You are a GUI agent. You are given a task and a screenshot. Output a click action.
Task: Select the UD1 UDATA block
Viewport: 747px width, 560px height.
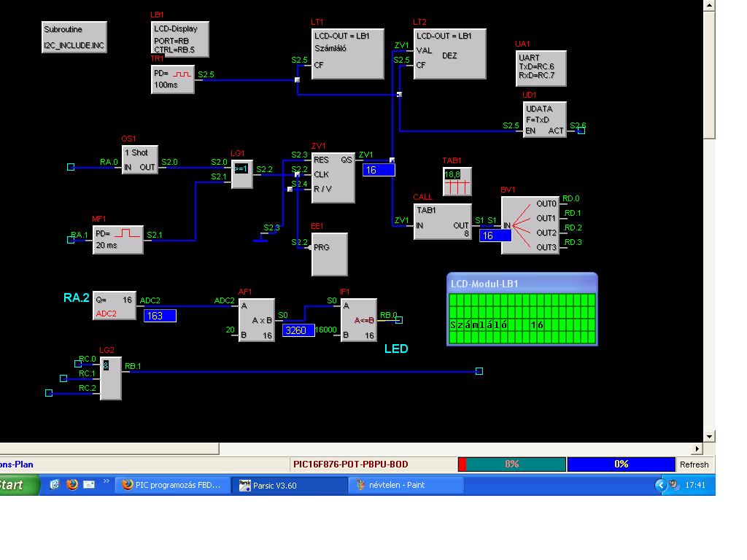pyautogui.click(x=544, y=120)
